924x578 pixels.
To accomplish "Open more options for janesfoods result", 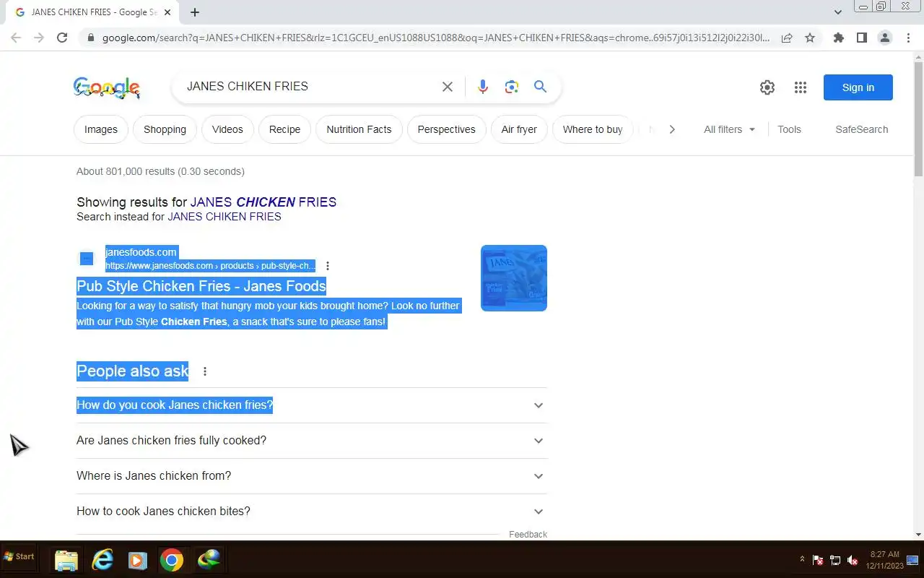I will tap(328, 266).
